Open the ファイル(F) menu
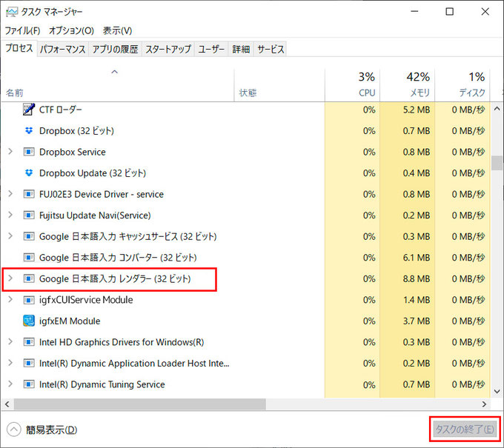The width and height of the screenshot is (504, 448). click(22, 31)
